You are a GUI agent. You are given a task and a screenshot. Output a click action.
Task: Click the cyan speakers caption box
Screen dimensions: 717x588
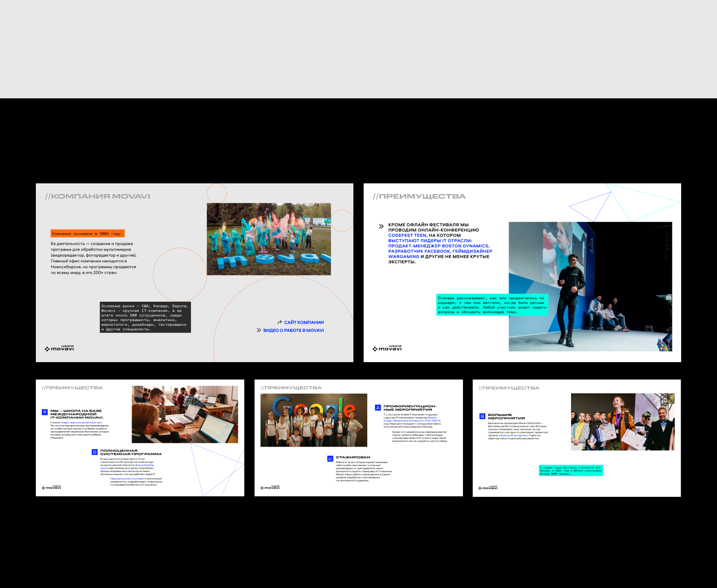pyautogui.click(x=492, y=305)
